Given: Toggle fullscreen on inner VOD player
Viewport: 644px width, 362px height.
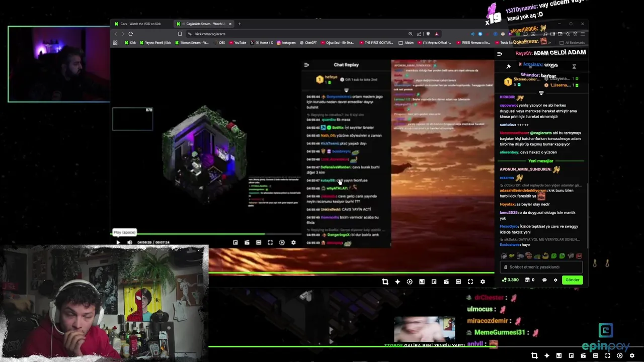Looking at the screenshot, I should pos(270,242).
